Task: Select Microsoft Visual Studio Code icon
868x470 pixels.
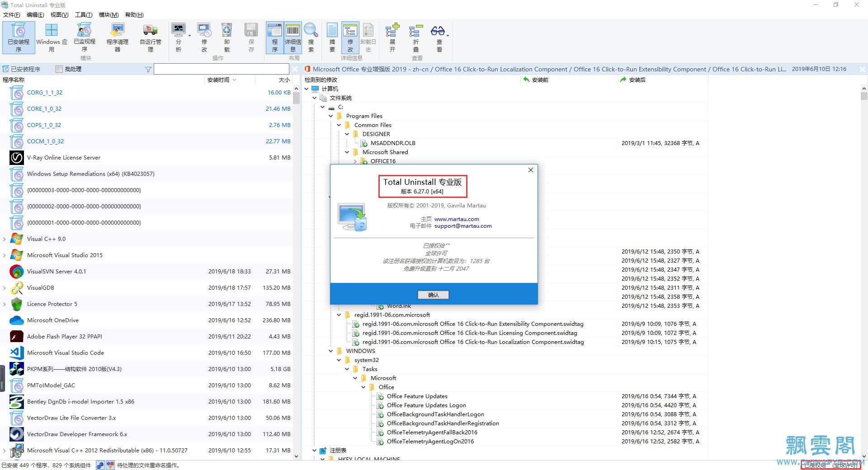Action: [x=17, y=353]
